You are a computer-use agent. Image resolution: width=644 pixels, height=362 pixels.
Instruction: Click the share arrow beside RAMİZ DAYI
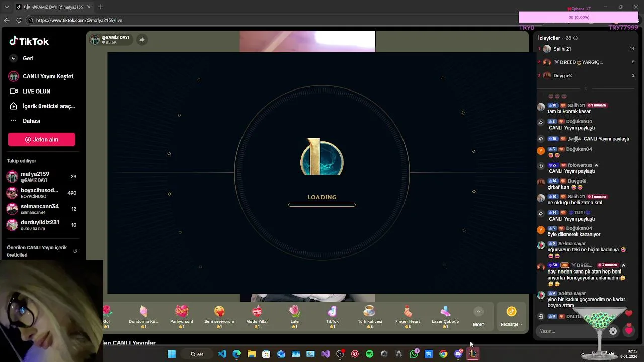click(142, 40)
